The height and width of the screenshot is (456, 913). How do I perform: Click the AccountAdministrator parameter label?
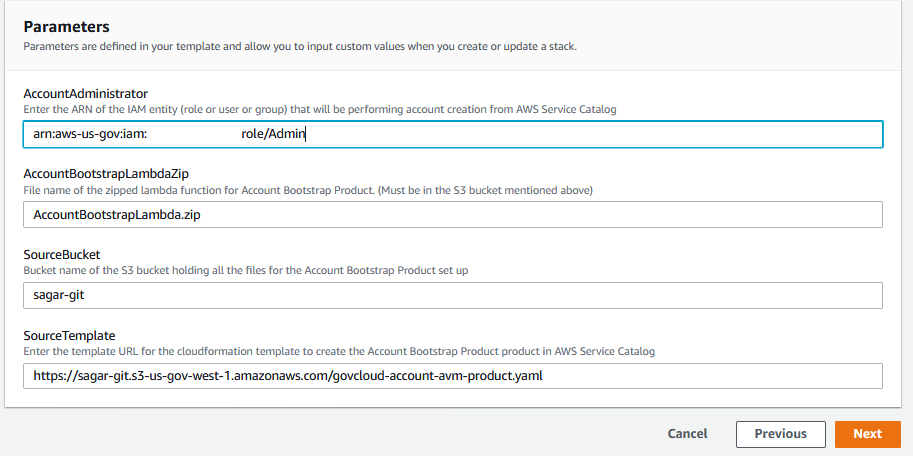coord(86,94)
